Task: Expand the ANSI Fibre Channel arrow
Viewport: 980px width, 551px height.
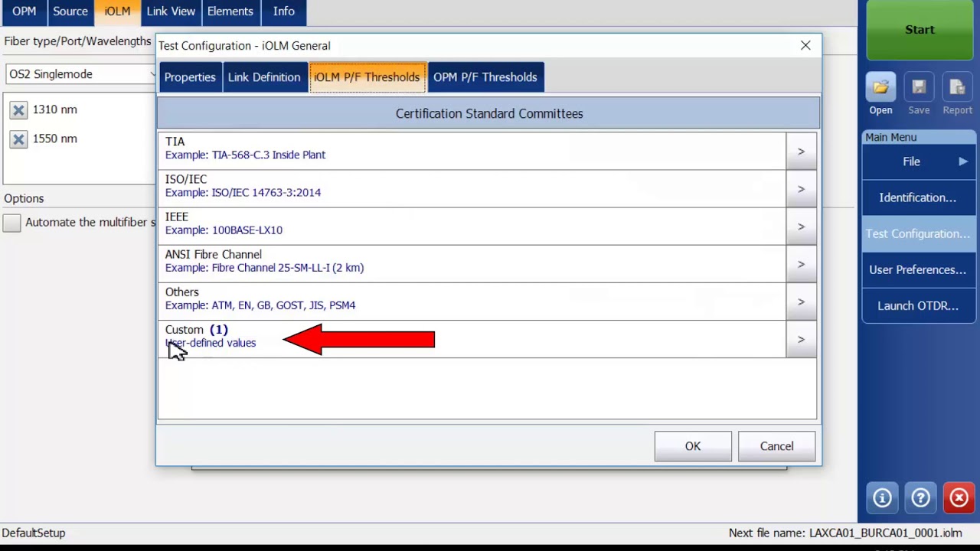Action: tap(801, 264)
